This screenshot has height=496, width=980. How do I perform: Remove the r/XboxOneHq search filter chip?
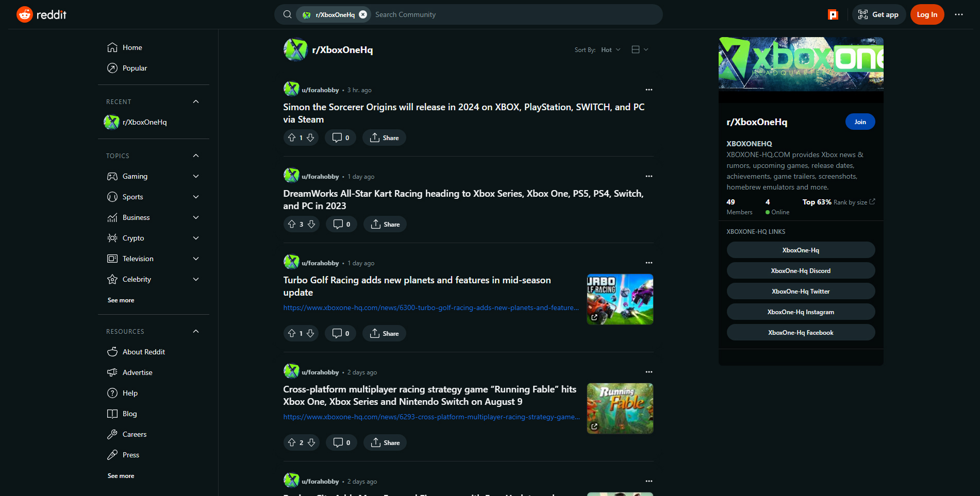(363, 14)
